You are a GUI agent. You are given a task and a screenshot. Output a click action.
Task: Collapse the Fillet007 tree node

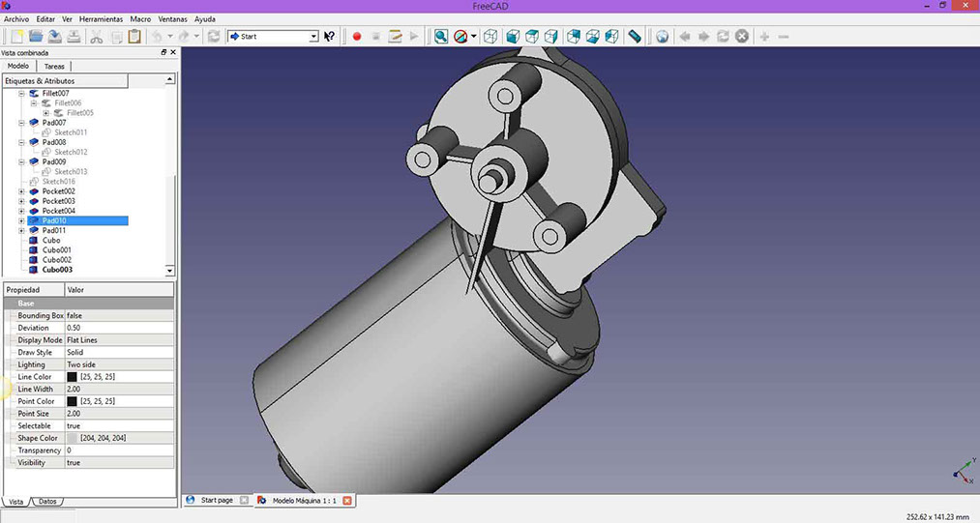tap(21, 93)
